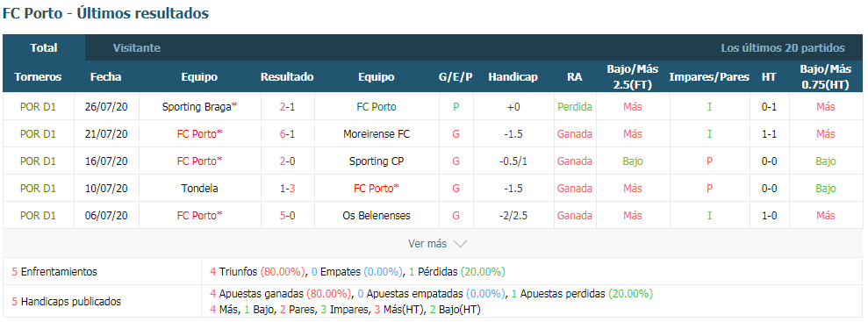Screen dimensions: 868x322
Task: Click the 2-1 score on 26/07/20
Action: [x=287, y=107]
